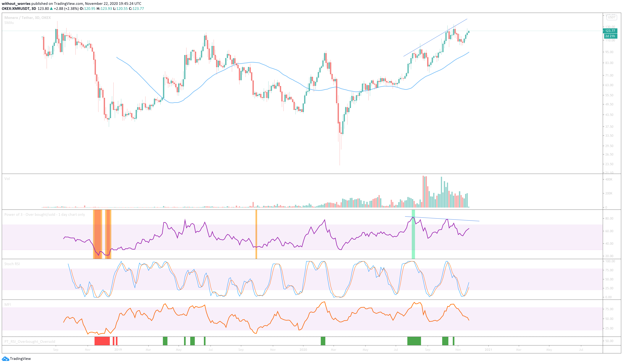Click the 2019 label on time axis
The height and width of the screenshot is (364, 623).
[118, 350]
